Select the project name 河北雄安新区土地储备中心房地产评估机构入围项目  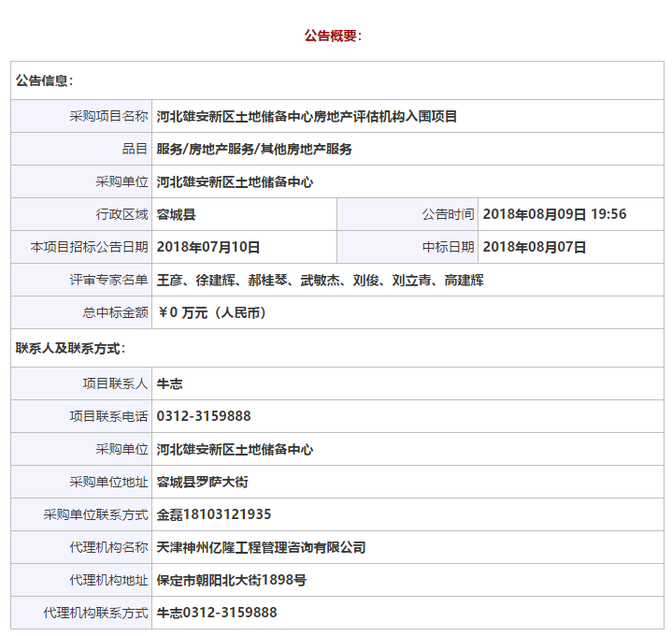tap(307, 117)
